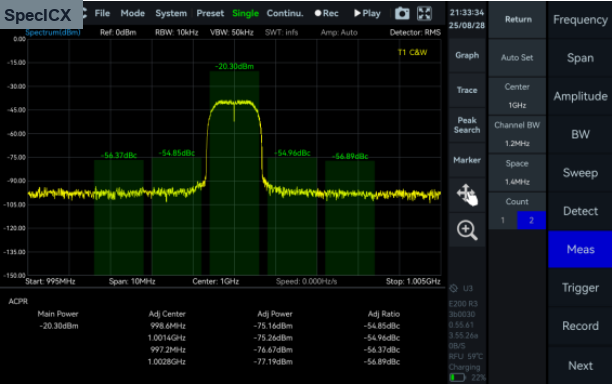Click the Main Power -20.30dBm value
This screenshot has width=612, height=384.
coord(59,326)
